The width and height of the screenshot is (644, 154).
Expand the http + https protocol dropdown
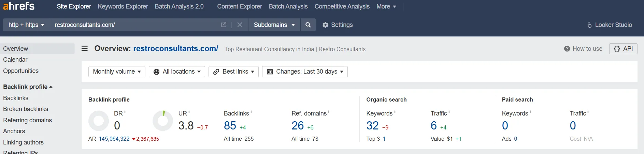click(27, 25)
